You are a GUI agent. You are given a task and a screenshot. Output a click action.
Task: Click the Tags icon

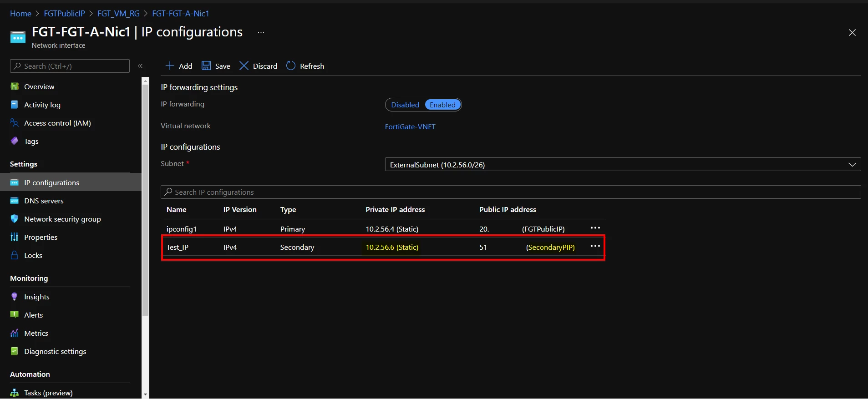15,141
